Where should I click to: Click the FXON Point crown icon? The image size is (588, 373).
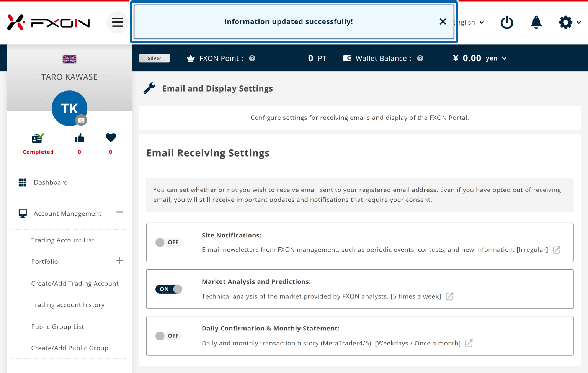[191, 58]
